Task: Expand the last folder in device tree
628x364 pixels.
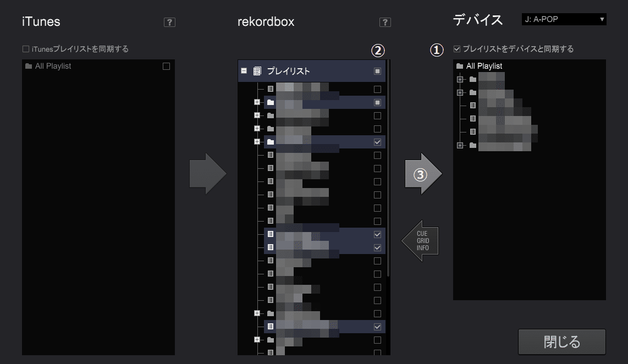Action: coord(460,145)
